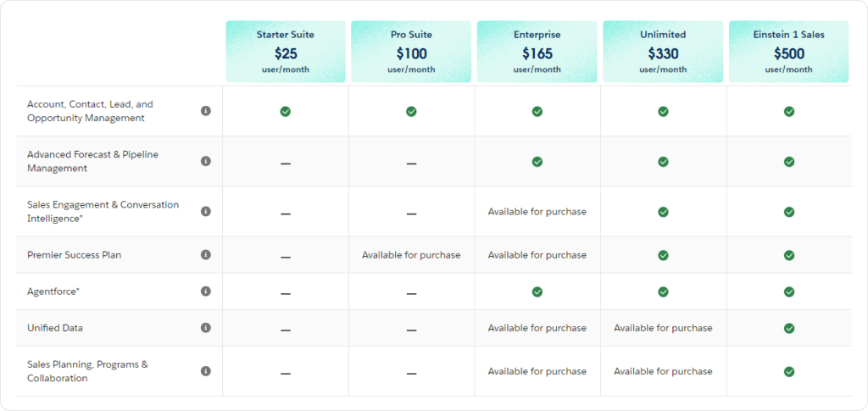Select the Starter Suite $25 plan header

coord(285,52)
